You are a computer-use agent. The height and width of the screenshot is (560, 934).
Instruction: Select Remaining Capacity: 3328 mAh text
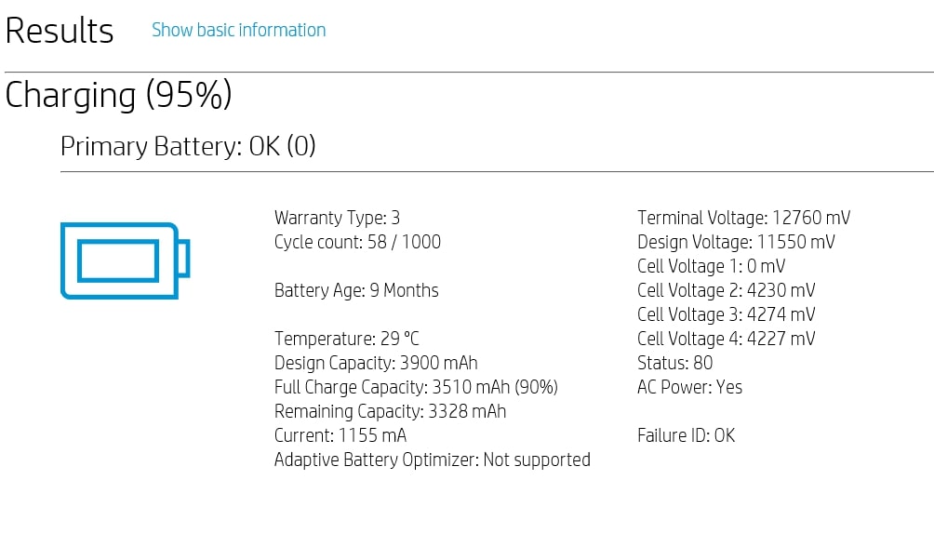[391, 411]
